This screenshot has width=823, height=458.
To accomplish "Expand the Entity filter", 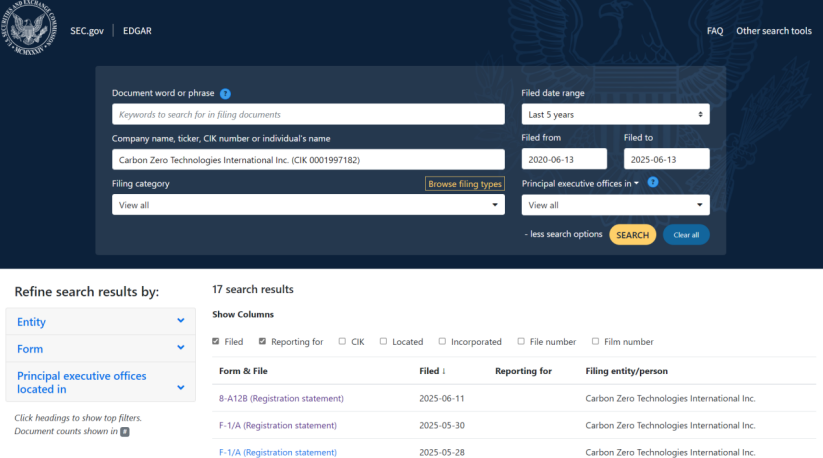I will point(100,322).
